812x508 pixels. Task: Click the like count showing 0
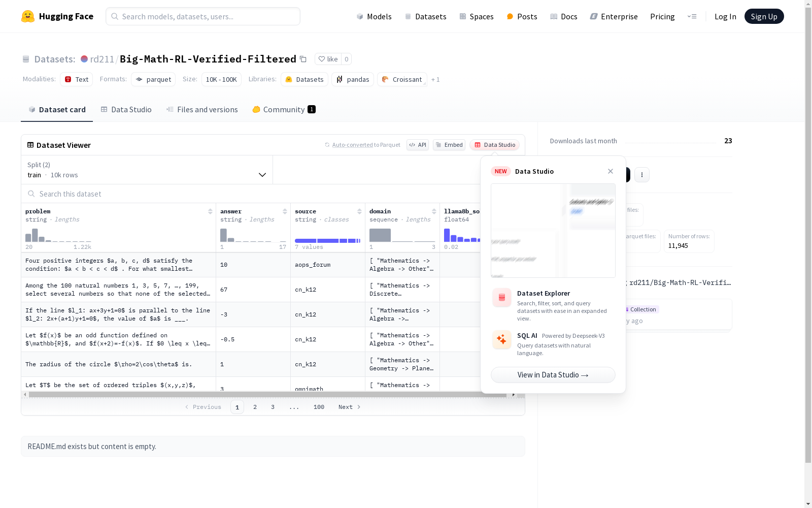click(347, 59)
